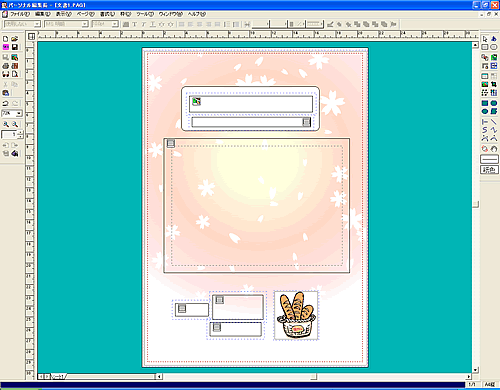Image resolution: width=500 pixels, height=390 pixels.
Task: Toggle the ruler display button at ruler corner
Action: point(32,37)
